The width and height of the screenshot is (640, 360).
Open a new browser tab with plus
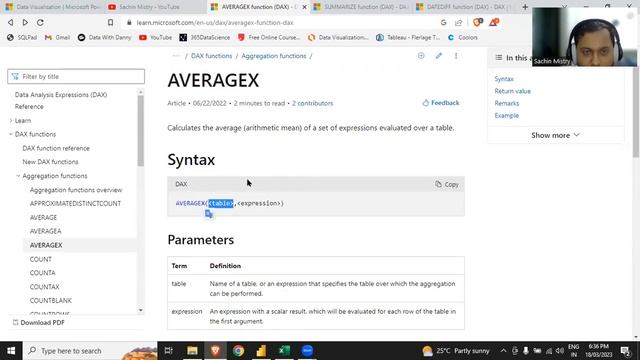[525, 7]
